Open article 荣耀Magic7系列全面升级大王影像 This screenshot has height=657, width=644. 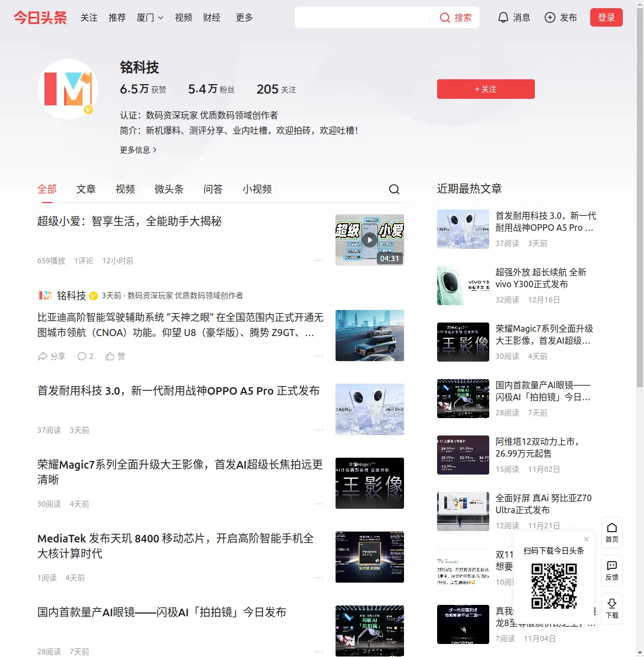(180, 472)
